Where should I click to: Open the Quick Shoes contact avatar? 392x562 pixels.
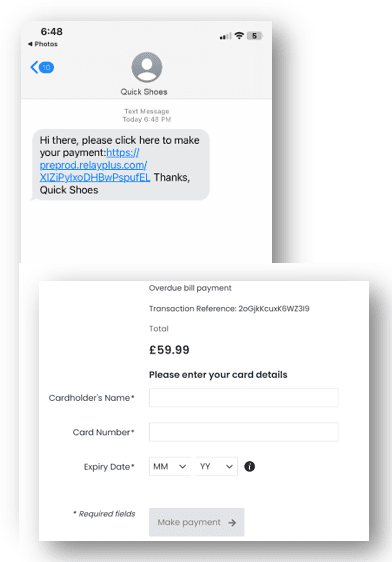point(147,67)
